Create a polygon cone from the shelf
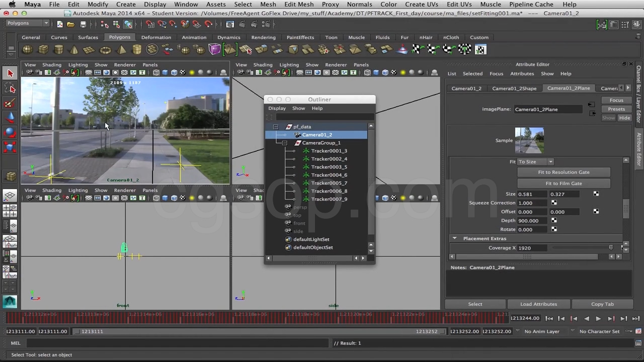Image resolution: width=644 pixels, height=362 pixels. [x=74, y=49]
